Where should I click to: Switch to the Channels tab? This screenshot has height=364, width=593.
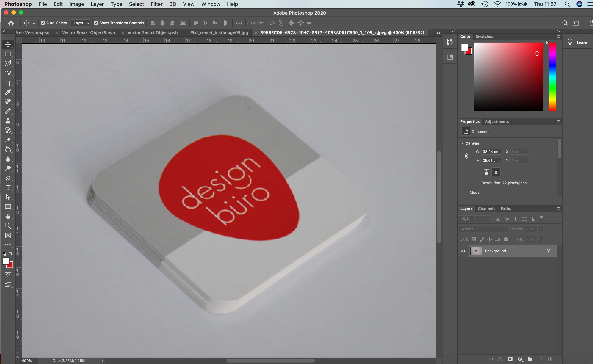(x=486, y=208)
